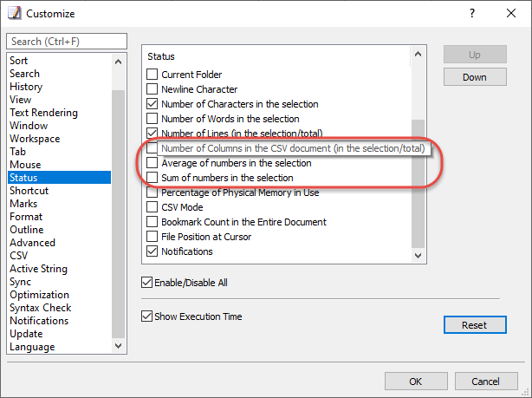
Task: Uncheck Show Execution Time
Action: [x=147, y=316]
